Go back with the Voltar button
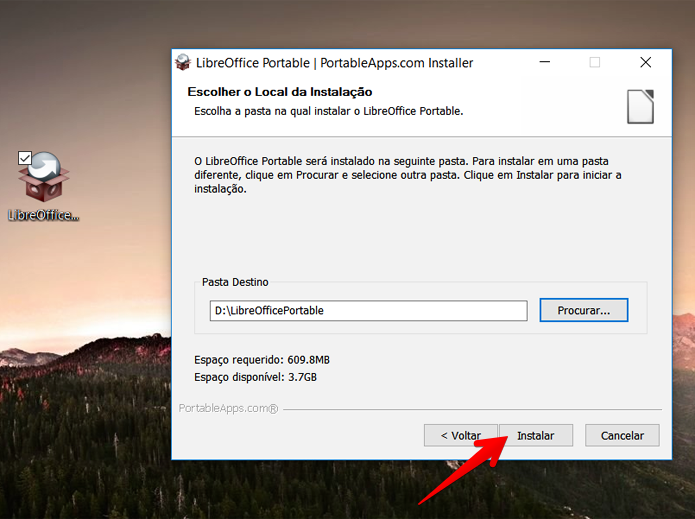 coord(461,435)
